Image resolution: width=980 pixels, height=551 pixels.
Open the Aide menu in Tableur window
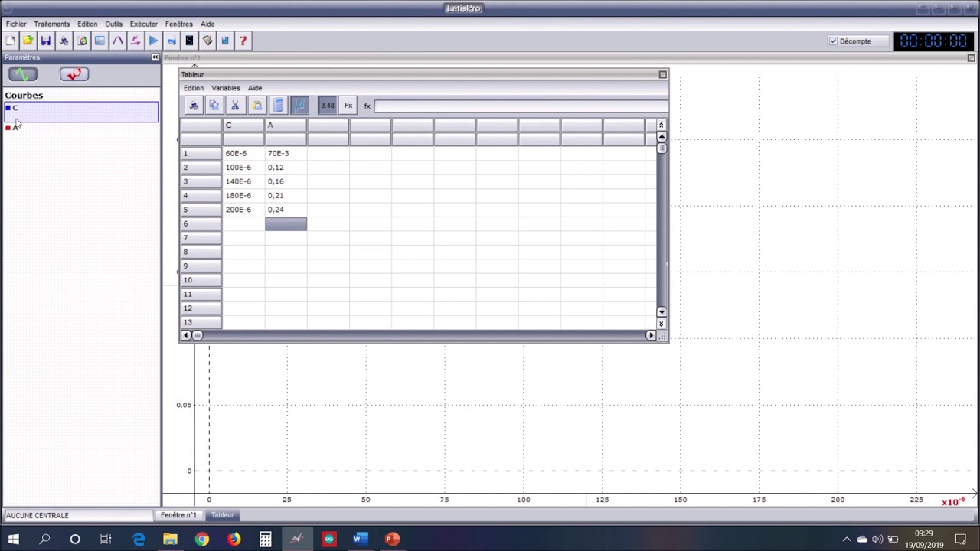click(255, 88)
